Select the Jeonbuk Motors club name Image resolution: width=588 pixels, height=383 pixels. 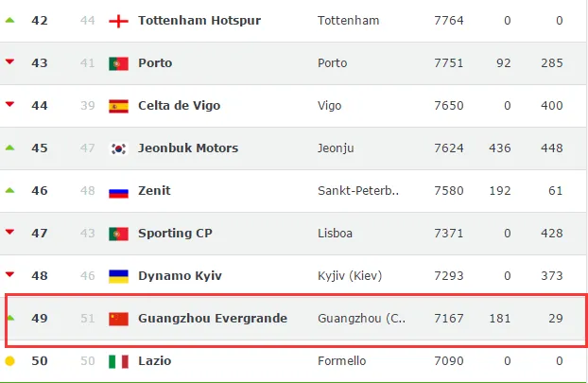point(188,148)
